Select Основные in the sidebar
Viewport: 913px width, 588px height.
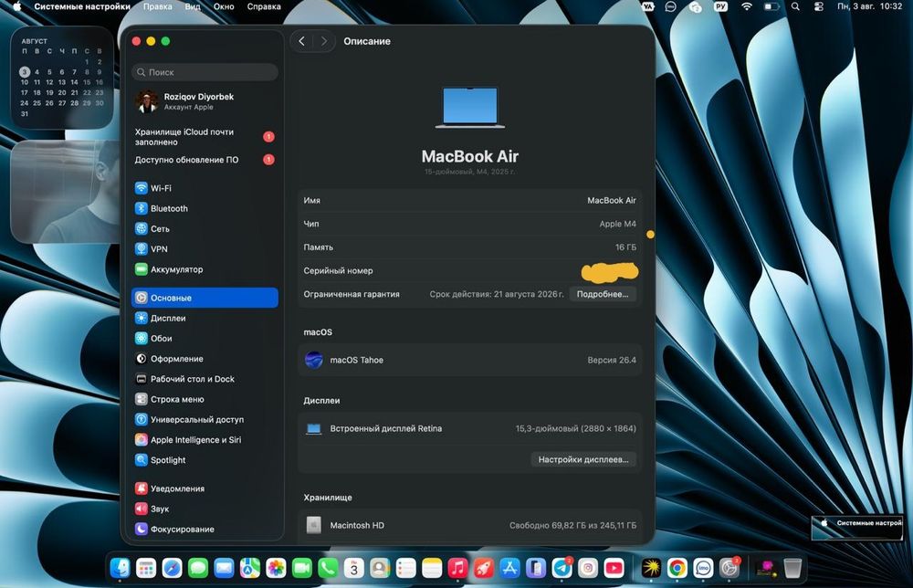click(x=205, y=298)
